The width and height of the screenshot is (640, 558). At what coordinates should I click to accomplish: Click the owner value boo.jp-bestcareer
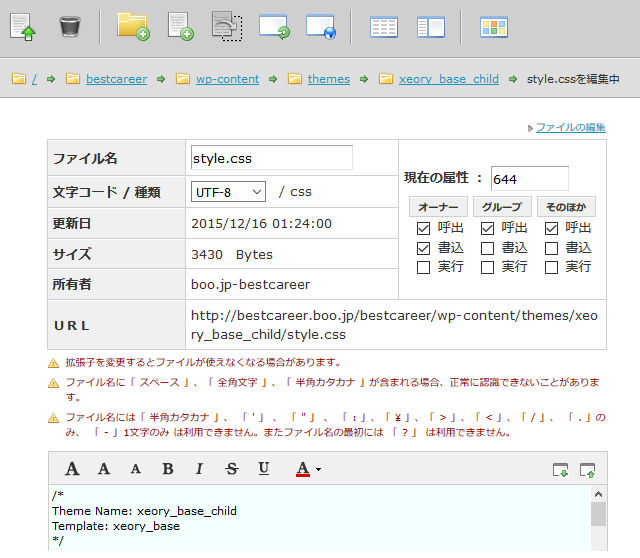250,284
